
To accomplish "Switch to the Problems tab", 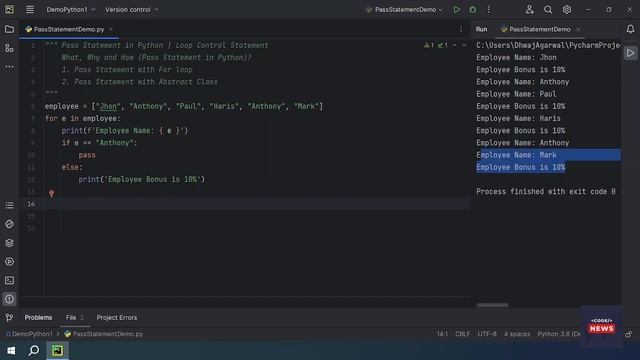I will click(38, 318).
